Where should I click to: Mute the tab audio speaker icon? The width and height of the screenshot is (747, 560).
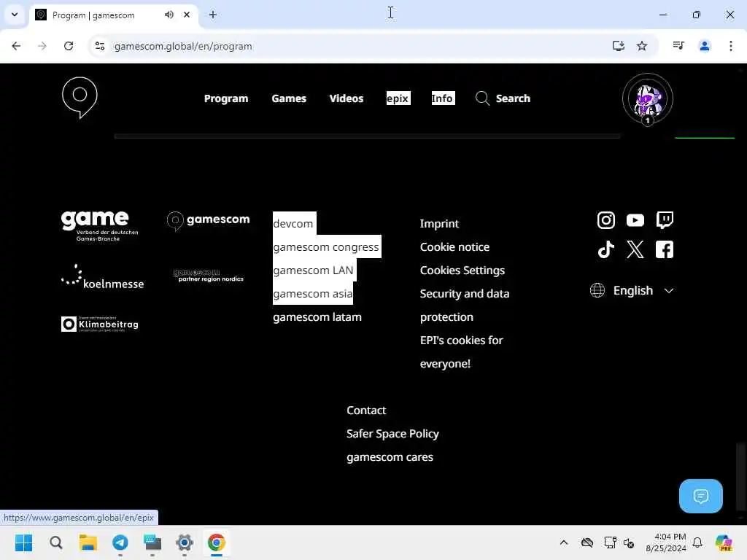[x=169, y=15]
